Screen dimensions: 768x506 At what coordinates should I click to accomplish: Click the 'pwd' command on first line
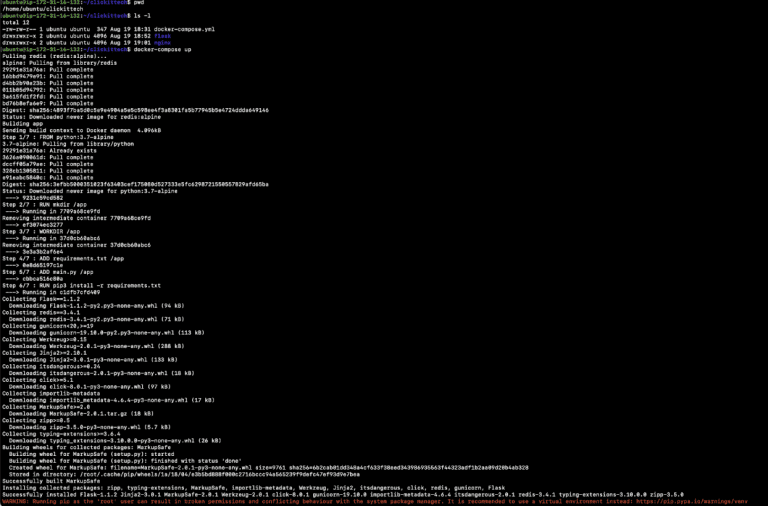(138, 4)
